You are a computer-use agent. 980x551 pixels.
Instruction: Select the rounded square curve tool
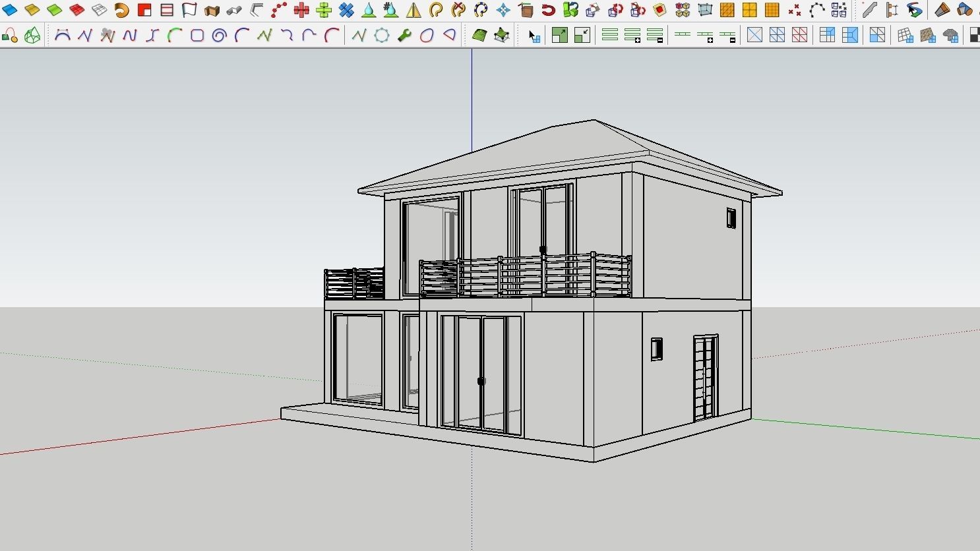pyautogui.click(x=197, y=36)
